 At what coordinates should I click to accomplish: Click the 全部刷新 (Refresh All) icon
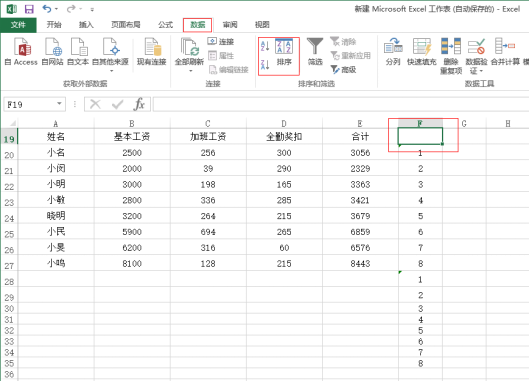tap(189, 52)
